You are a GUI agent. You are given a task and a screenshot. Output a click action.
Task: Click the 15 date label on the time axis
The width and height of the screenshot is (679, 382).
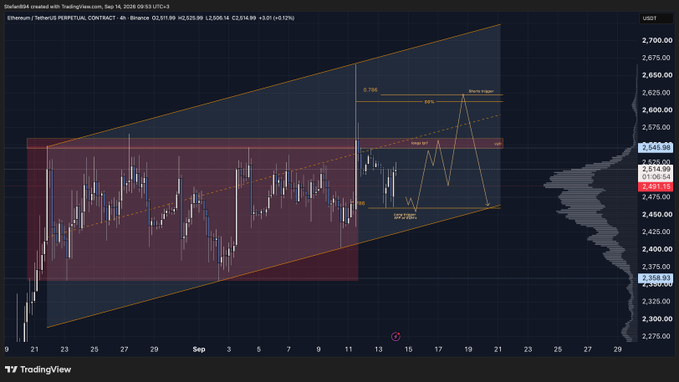(x=408, y=349)
